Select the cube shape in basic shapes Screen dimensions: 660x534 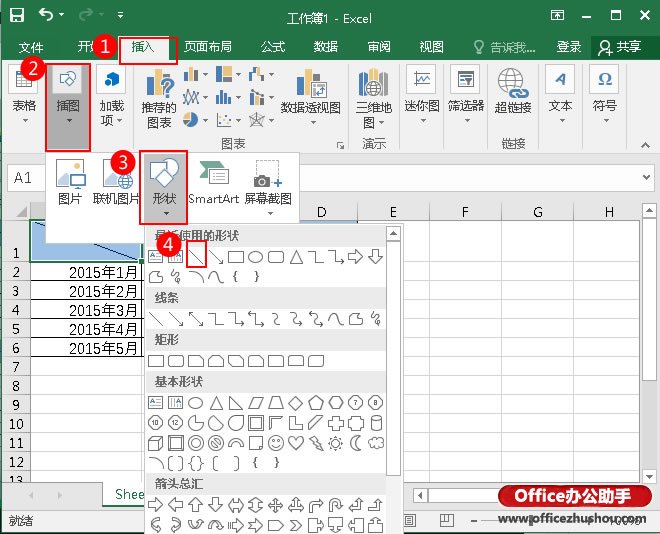click(x=155, y=443)
